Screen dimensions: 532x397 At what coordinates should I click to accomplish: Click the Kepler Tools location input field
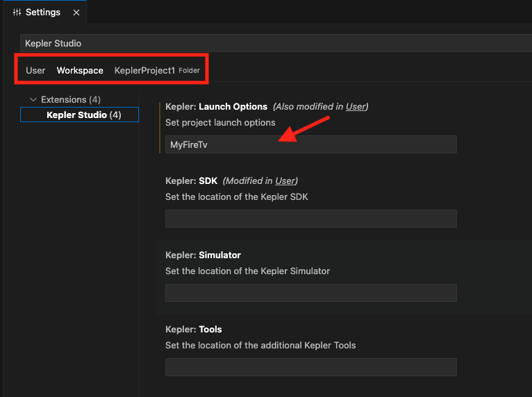[310, 367]
